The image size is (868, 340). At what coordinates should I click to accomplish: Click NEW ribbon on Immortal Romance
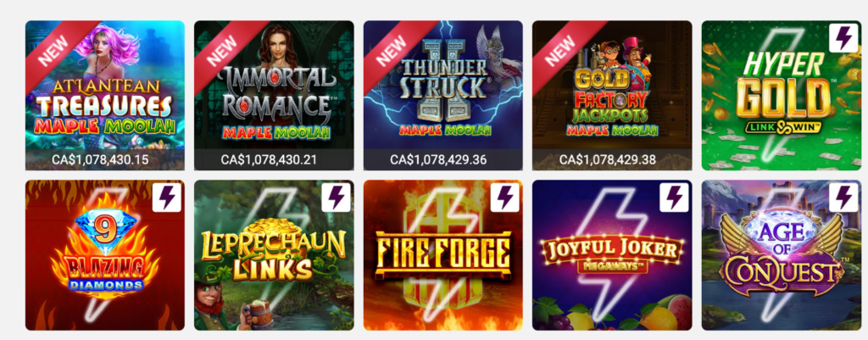[x=223, y=49]
